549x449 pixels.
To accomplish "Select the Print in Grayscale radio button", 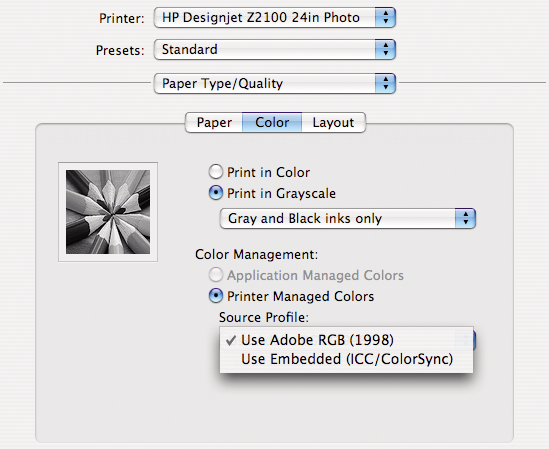I will (216, 193).
